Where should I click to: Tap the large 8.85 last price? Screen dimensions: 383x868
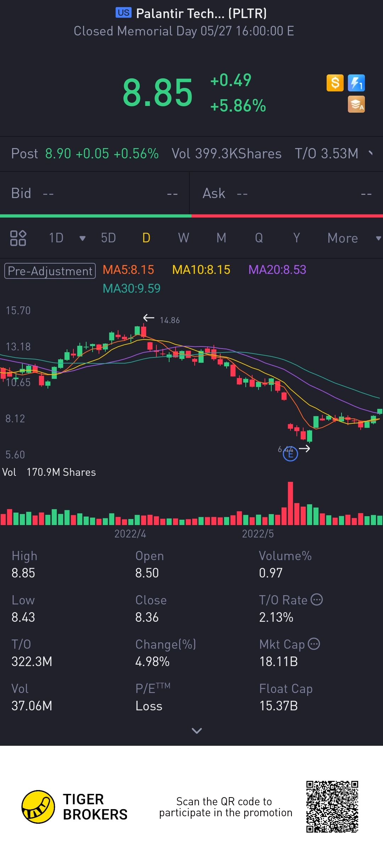tap(158, 93)
